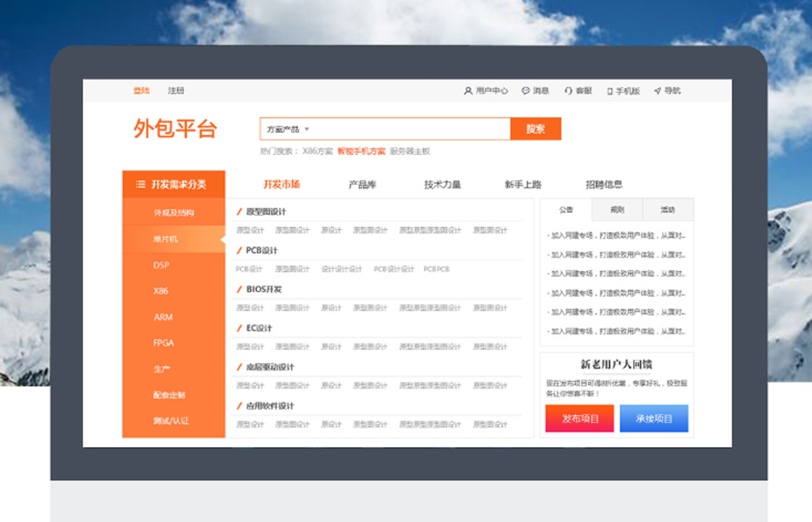Open messages via the 消息 chat icon
Screen dimensions: 812x522
(525, 91)
